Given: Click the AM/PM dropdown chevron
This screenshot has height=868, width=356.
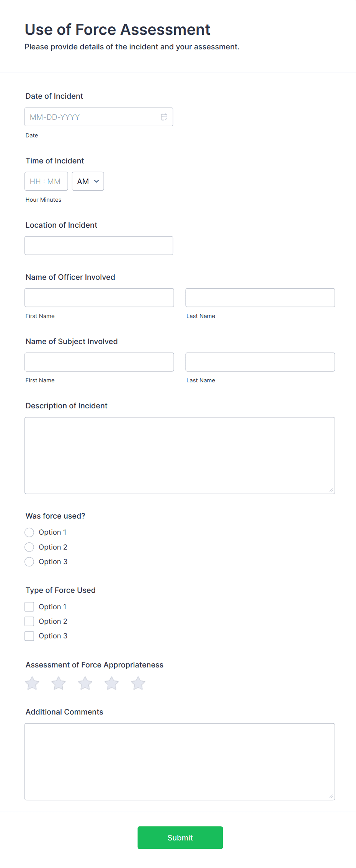Looking at the screenshot, I should click(x=96, y=181).
